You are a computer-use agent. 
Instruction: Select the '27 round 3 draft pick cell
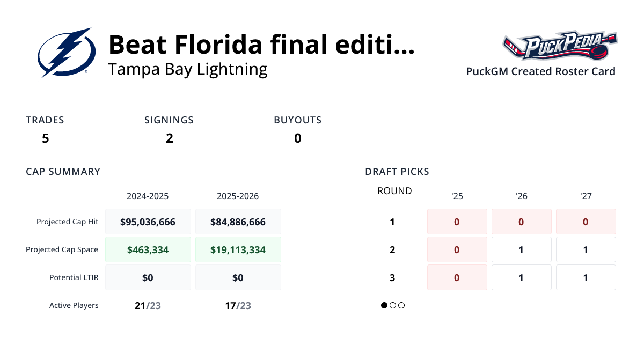(x=586, y=277)
